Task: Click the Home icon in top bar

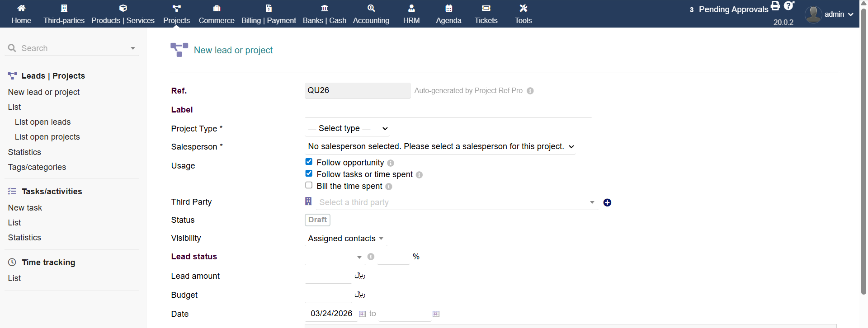Action: pos(21,8)
